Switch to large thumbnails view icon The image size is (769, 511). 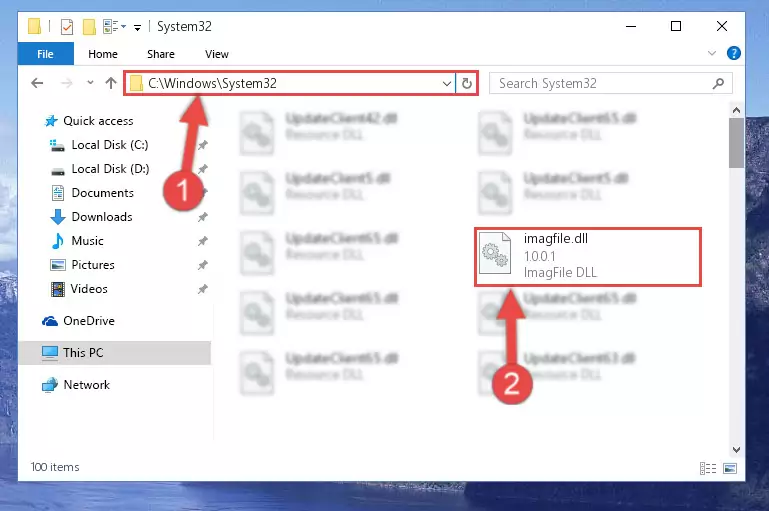point(730,468)
